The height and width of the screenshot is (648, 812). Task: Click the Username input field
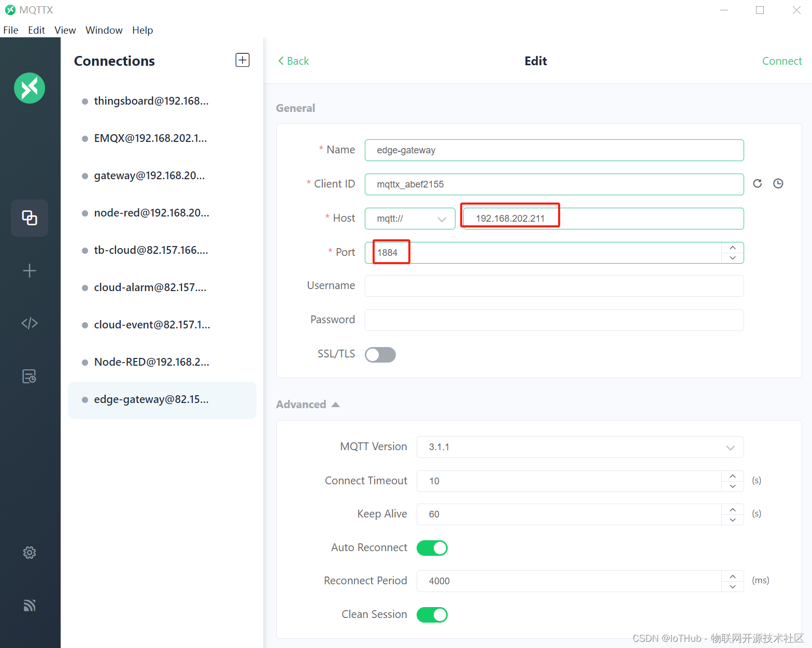pos(554,286)
